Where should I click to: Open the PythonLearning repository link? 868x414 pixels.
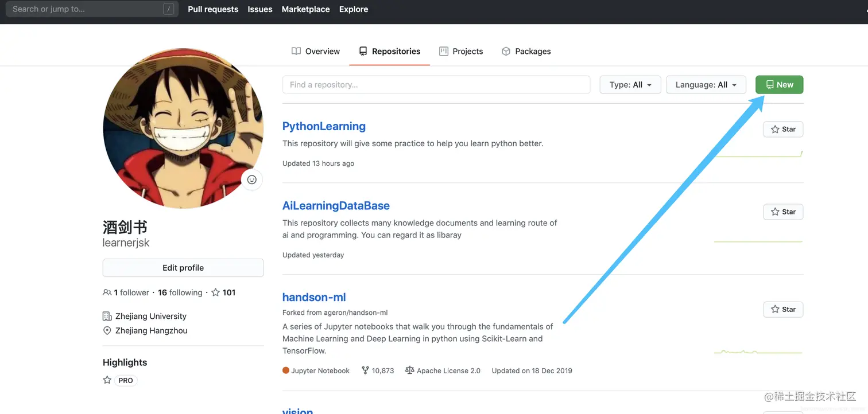click(x=324, y=126)
